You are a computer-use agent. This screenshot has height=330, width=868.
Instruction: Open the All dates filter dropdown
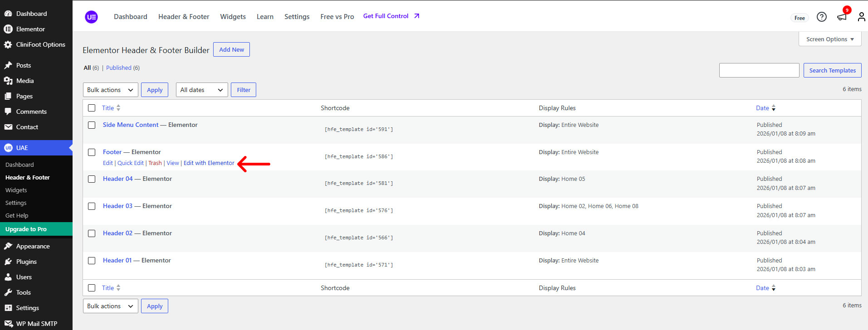pos(202,90)
